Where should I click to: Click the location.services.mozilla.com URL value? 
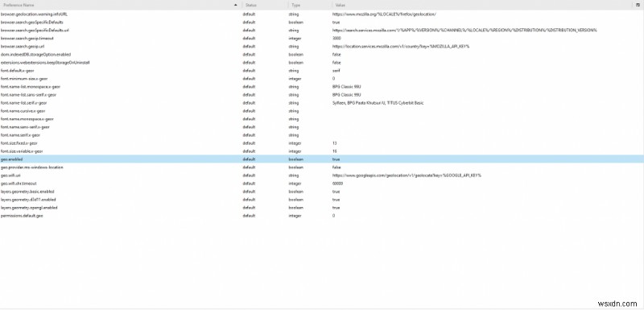pos(401,47)
